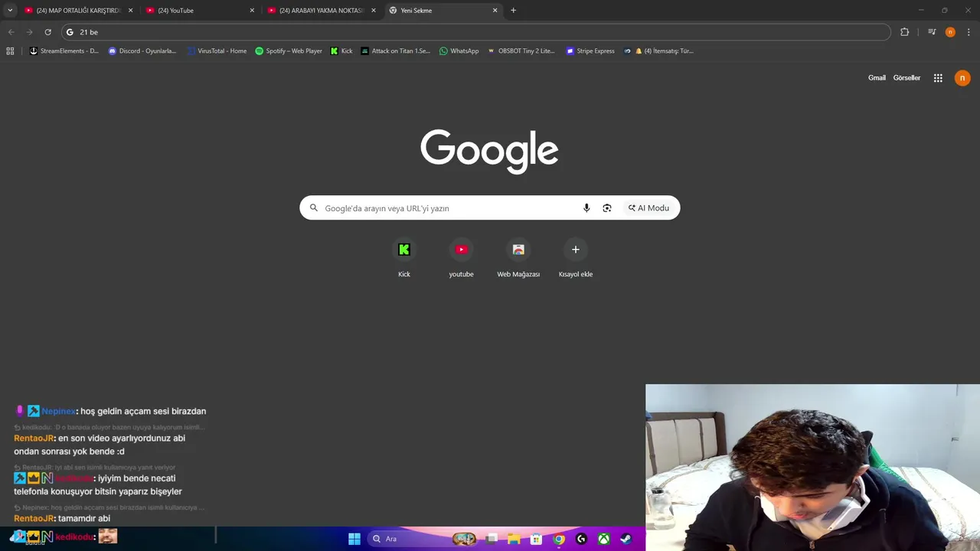Open OBSBOT Tiny 2 Lite bookmark
Image resolution: width=980 pixels, height=551 pixels.
[x=521, y=51]
